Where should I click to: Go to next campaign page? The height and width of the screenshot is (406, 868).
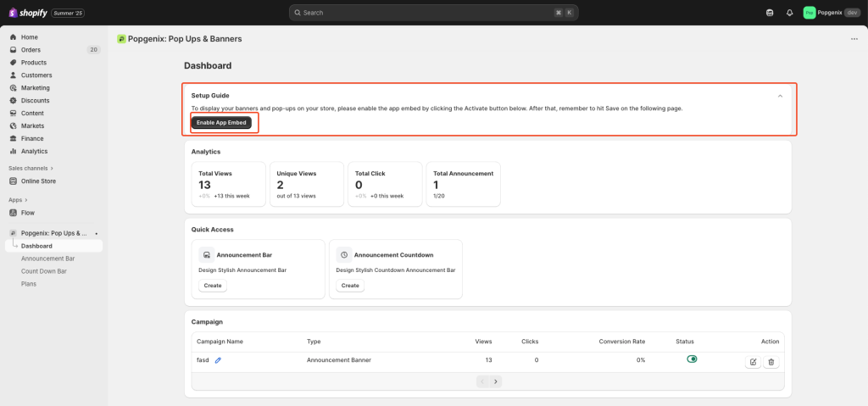[496, 381]
